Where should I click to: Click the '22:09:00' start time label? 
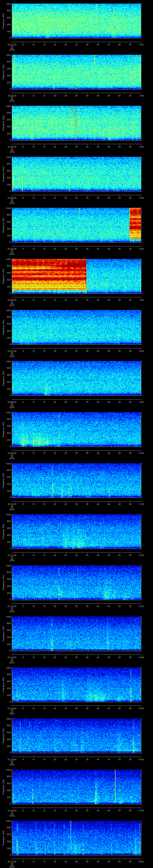tap(12, 453)
